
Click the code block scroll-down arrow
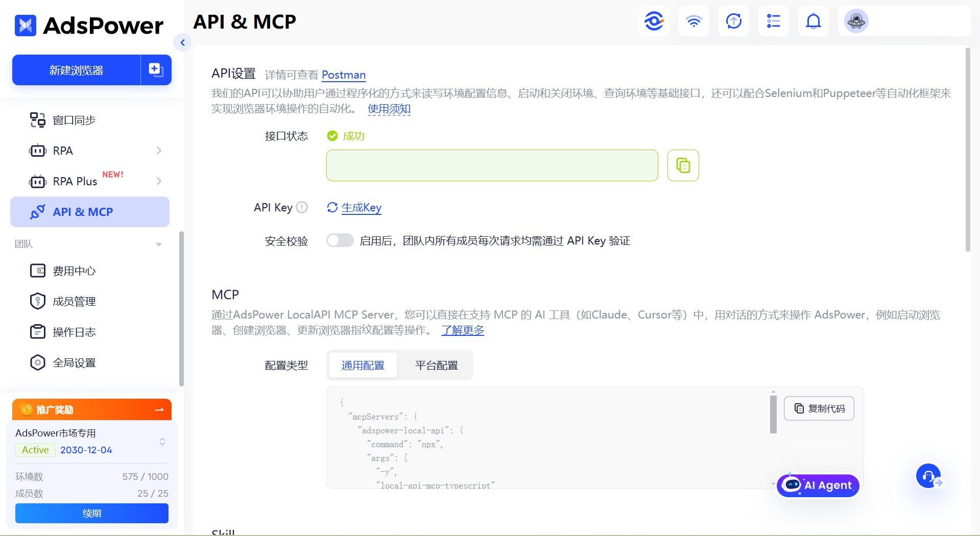tap(773, 484)
